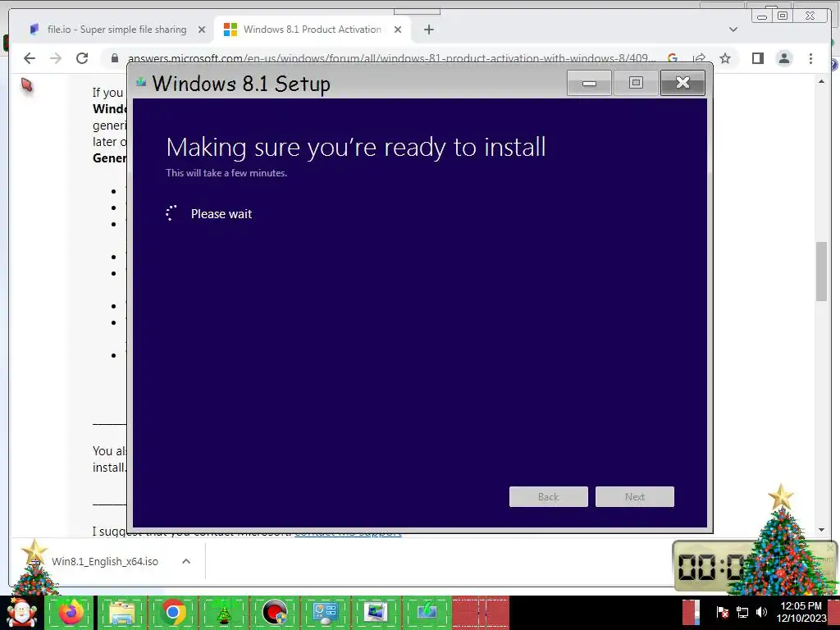The image size is (840, 630).
Task: Click the network tray icon
Action: click(x=742, y=612)
